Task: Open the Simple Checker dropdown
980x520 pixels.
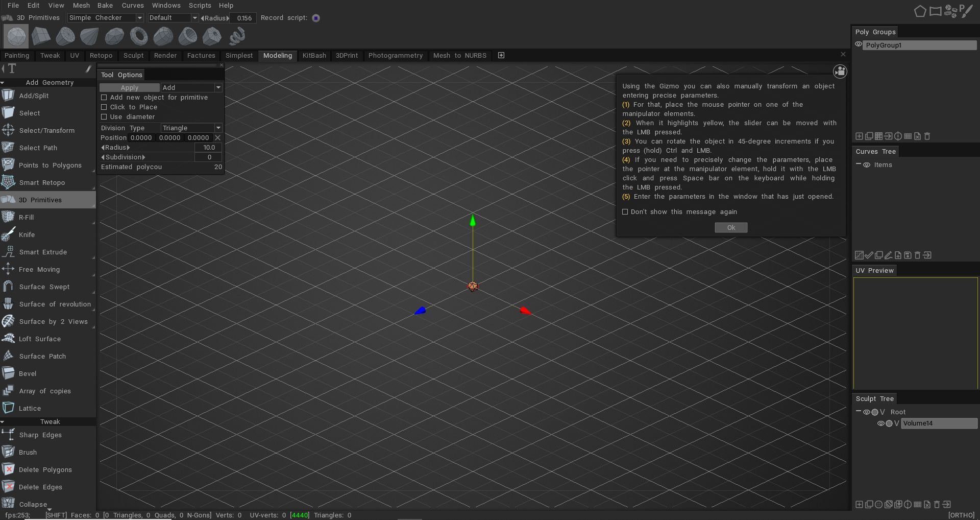Action: (105, 18)
